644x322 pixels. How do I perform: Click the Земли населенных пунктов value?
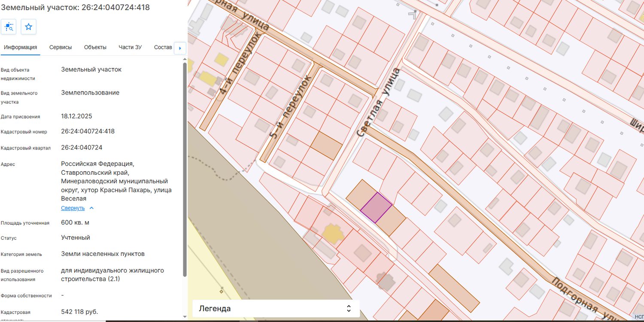[103, 254]
